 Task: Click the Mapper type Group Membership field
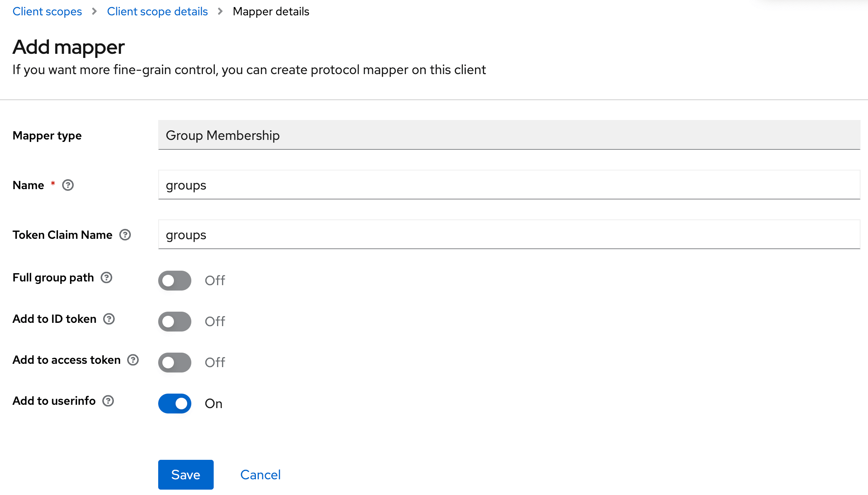(509, 135)
